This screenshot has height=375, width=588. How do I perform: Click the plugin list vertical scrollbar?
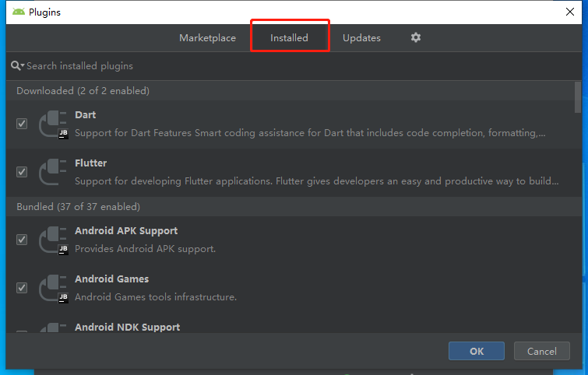pyautogui.click(x=578, y=97)
